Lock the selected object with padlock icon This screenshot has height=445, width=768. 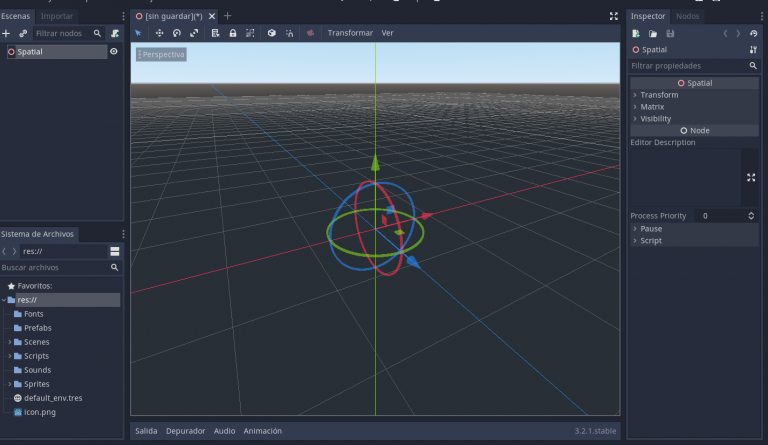(232, 33)
